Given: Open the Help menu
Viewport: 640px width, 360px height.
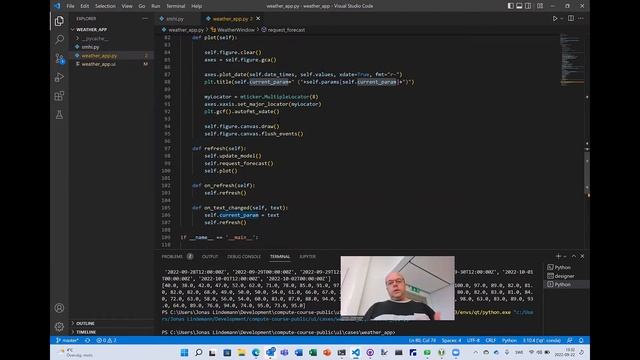Looking at the screenshot, I should 197,6.
